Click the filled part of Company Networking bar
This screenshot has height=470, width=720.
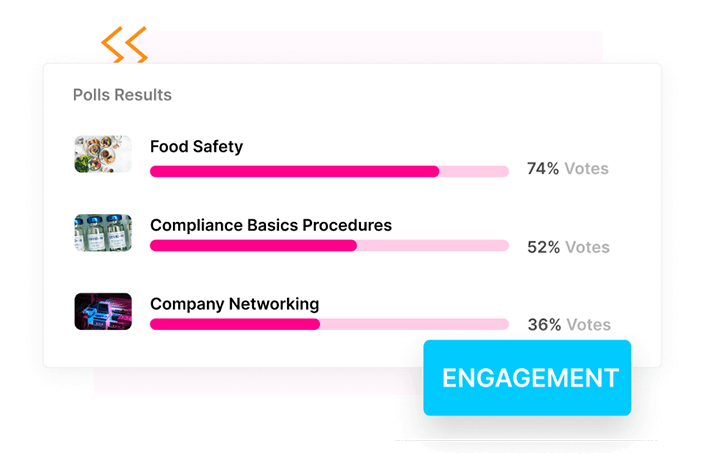pos(235,324)
